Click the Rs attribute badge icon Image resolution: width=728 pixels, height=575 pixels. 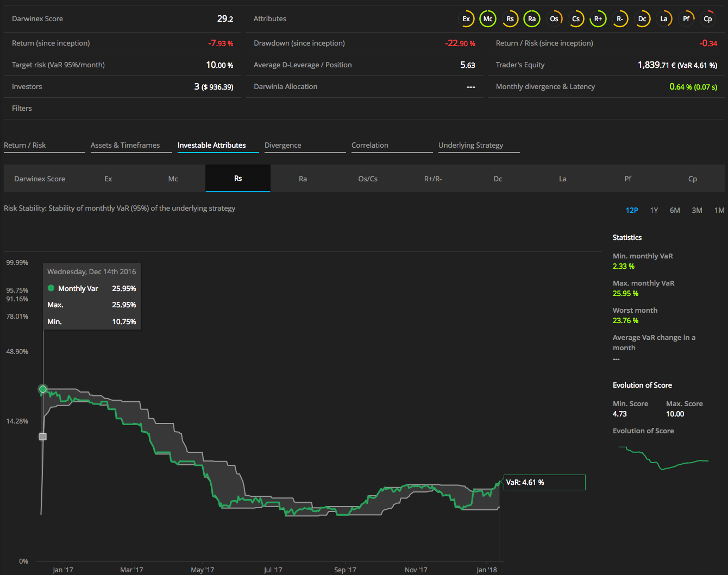(x=510, y=18)
